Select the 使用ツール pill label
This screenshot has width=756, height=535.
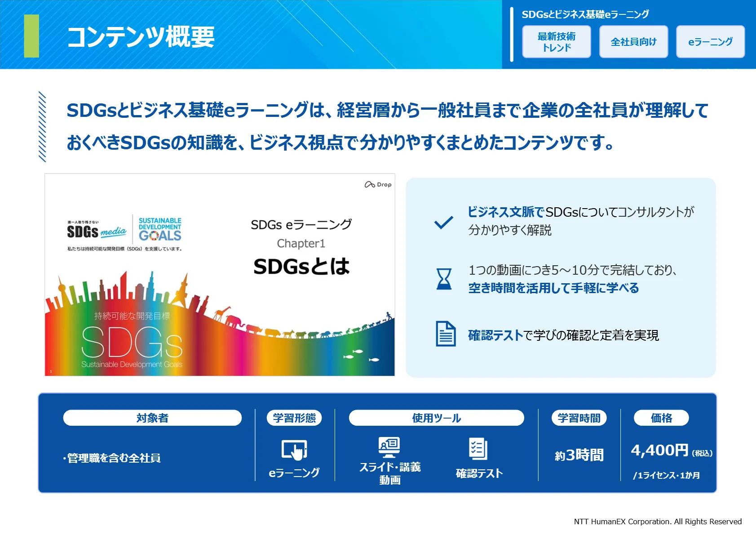tap(437, 418)
